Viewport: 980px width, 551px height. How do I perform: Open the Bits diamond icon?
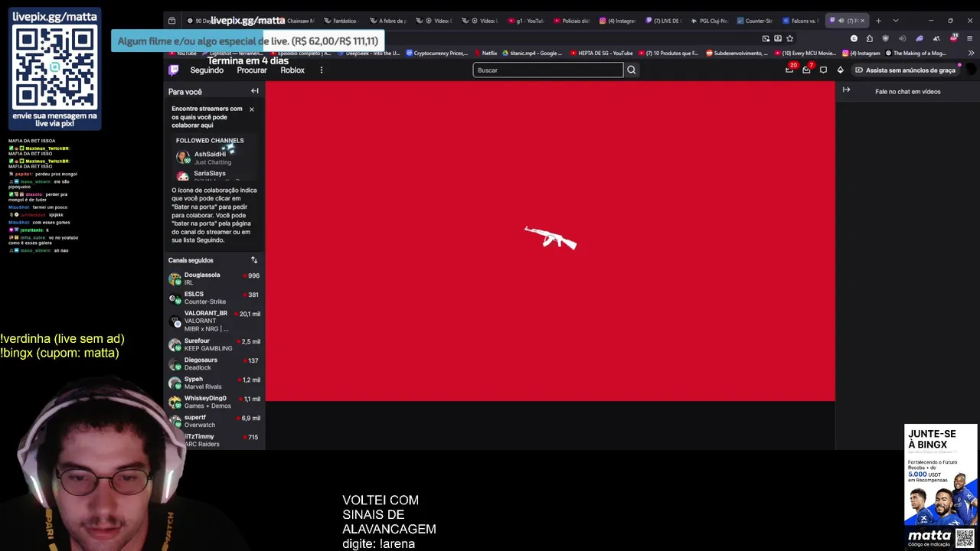point(840,70)
